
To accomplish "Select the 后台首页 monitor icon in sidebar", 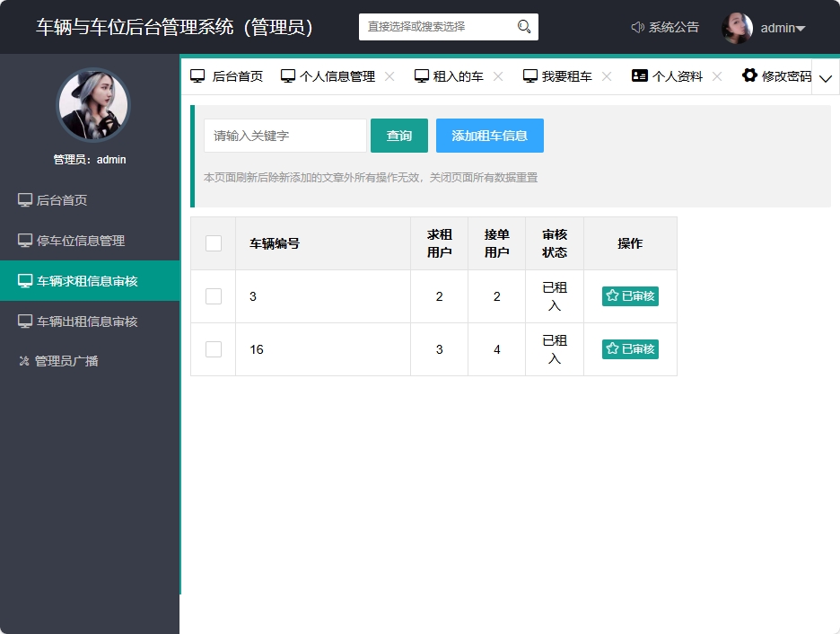I will 24,199.
